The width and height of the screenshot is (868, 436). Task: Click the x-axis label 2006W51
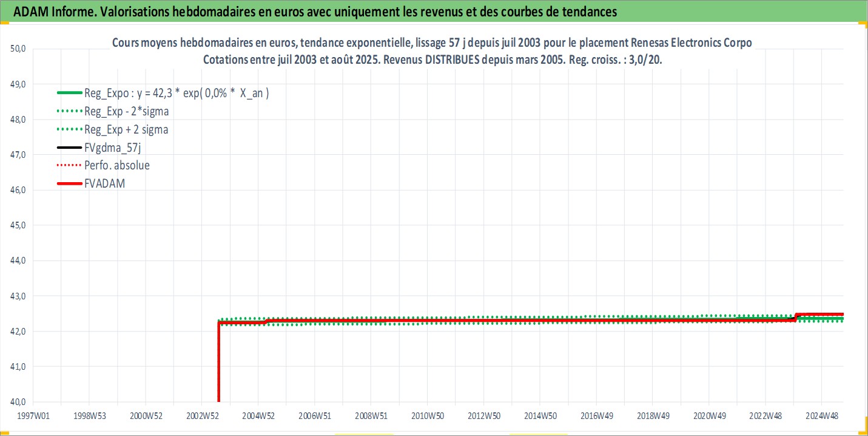click(314, 416)
